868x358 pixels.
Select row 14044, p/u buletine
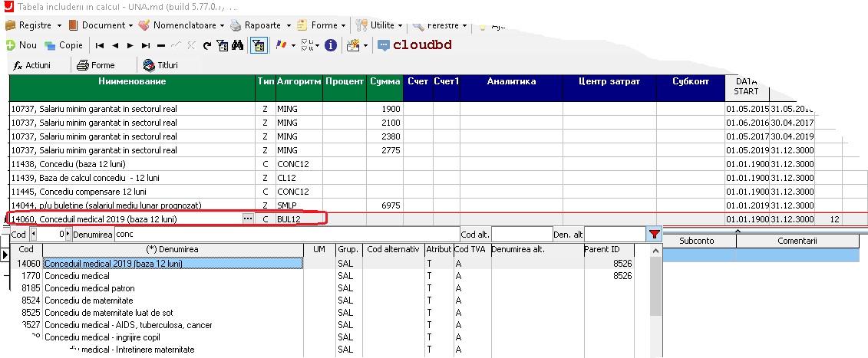click(x=132, y=205)
